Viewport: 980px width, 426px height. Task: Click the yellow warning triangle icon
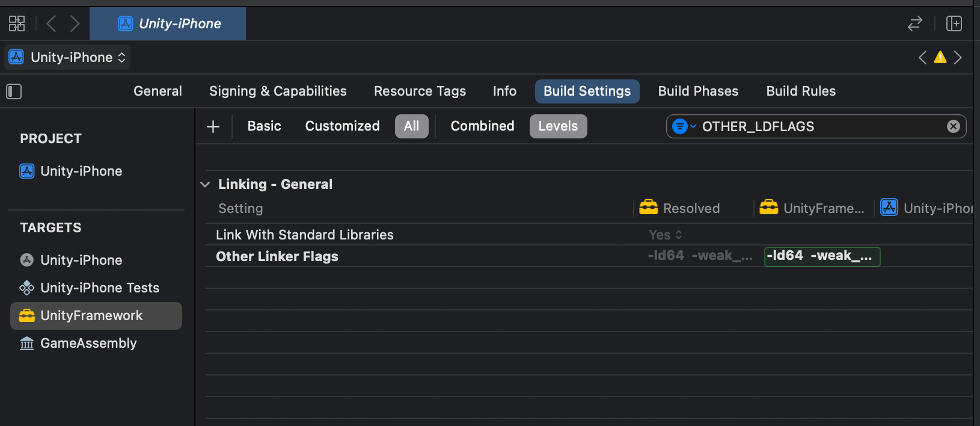tap(940, 57)
